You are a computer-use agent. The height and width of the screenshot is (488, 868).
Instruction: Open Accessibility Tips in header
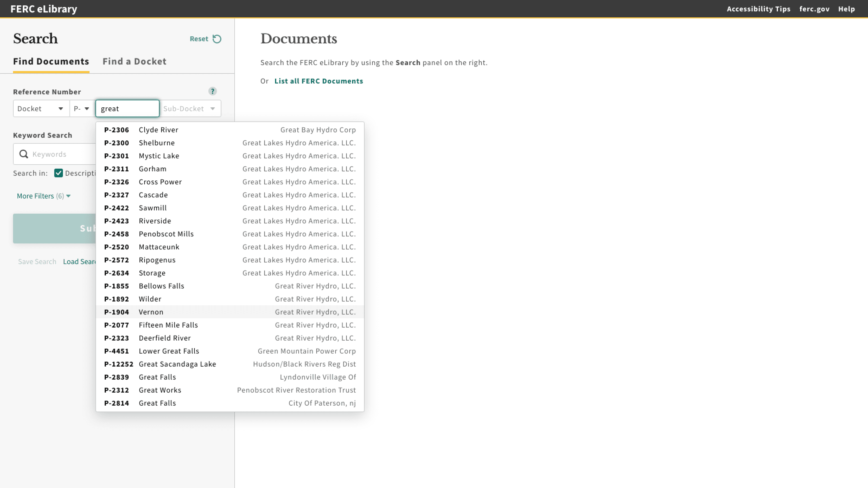758,9
